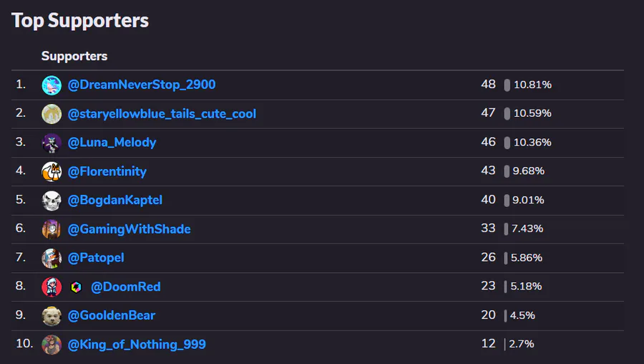Click the Supporters column header
Image resolution: width=644 pixels, height=364 pixels.
(x=74, y=56)
